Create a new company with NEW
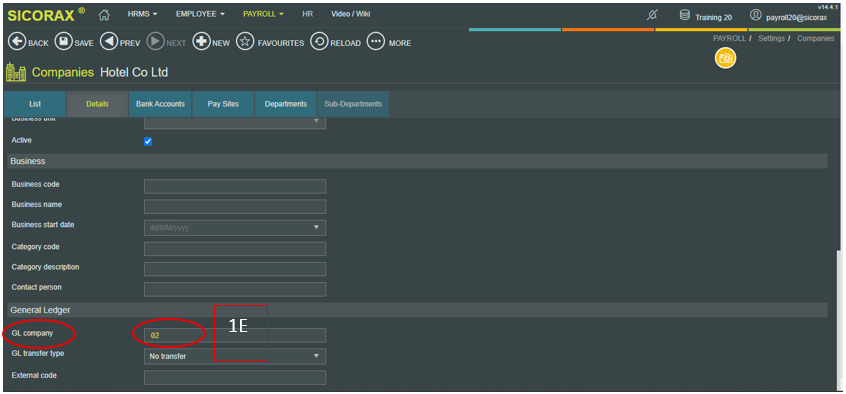 pyautogui.click(x=201, y=42)
